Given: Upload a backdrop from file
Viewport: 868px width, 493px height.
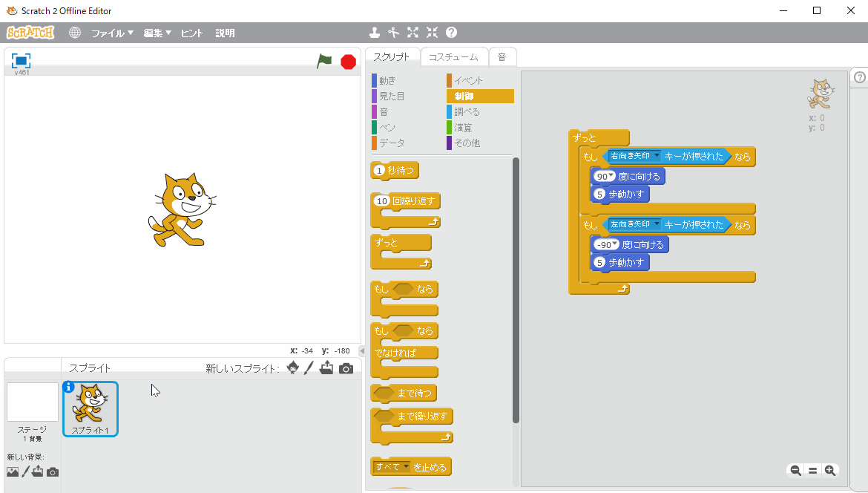Looking at the screenshot, I should pos(38,471).
